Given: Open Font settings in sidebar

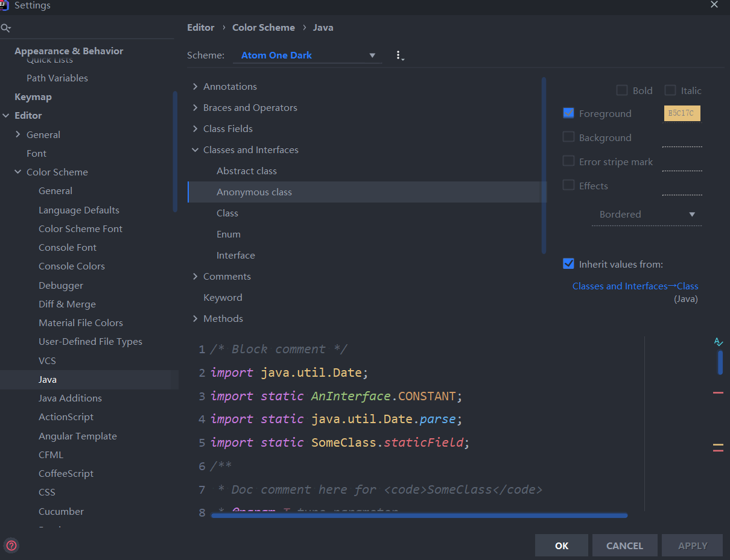Looking at the screenshot, I should tap(36, 154).
